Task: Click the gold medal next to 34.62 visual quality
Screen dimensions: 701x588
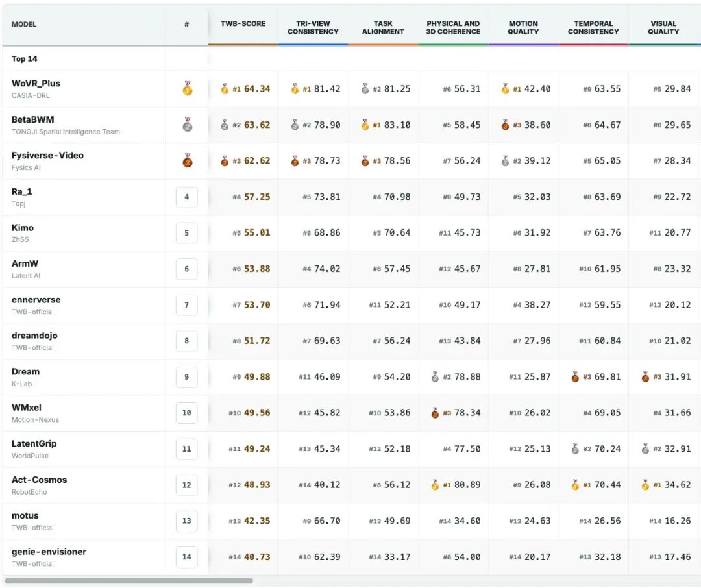Action: [x=645, y=485]
